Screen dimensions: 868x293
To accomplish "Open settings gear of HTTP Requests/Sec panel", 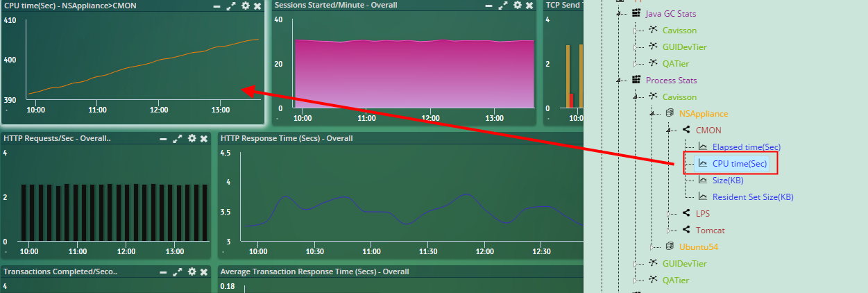I will [x=192, y=139].
